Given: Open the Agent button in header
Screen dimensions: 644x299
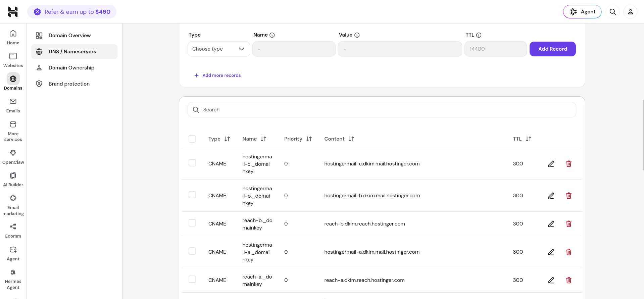Looking at the screenshot, I should tap(582, 12).
